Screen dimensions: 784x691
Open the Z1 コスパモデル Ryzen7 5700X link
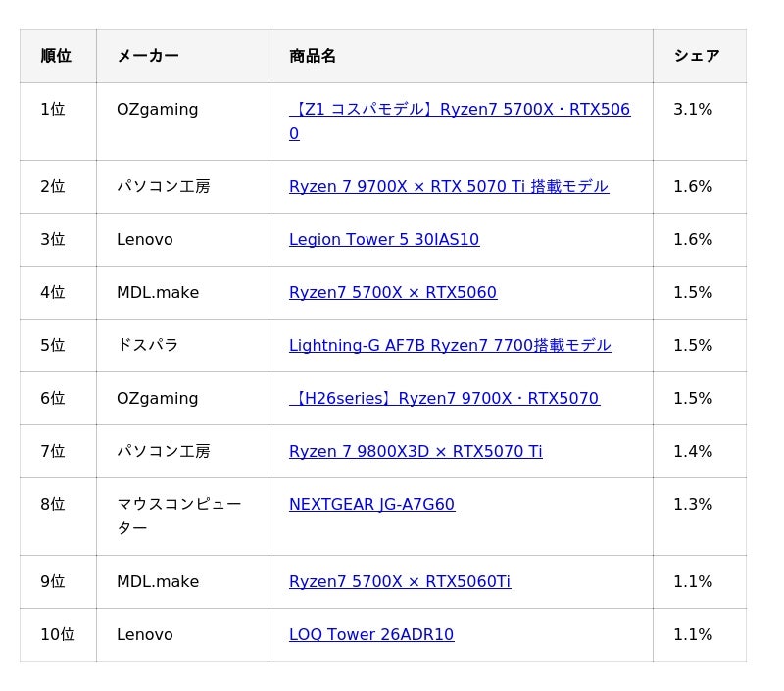[460, 110]
